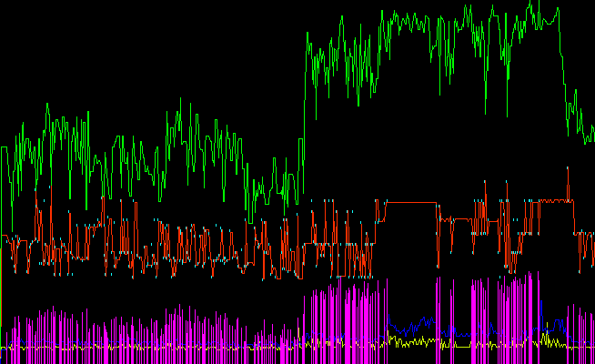Click the long flat red plateau segment
Screen dimensions: 595x364
click(x=411, y=201)
